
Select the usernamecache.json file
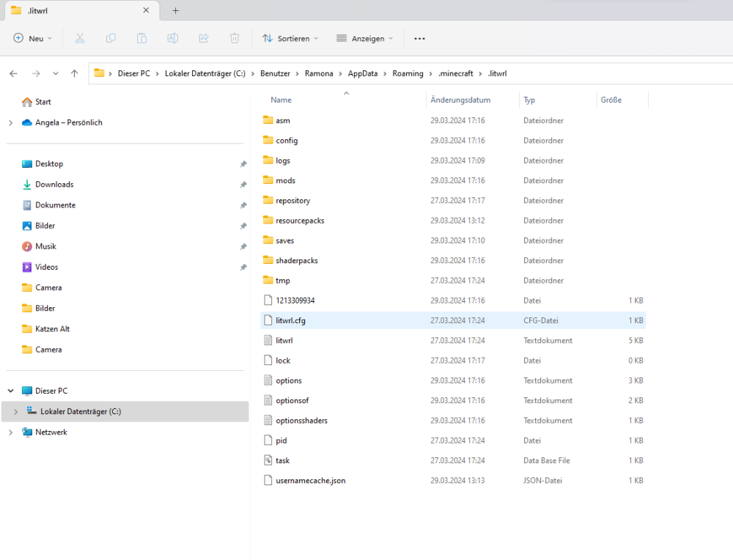coord(453,480)
